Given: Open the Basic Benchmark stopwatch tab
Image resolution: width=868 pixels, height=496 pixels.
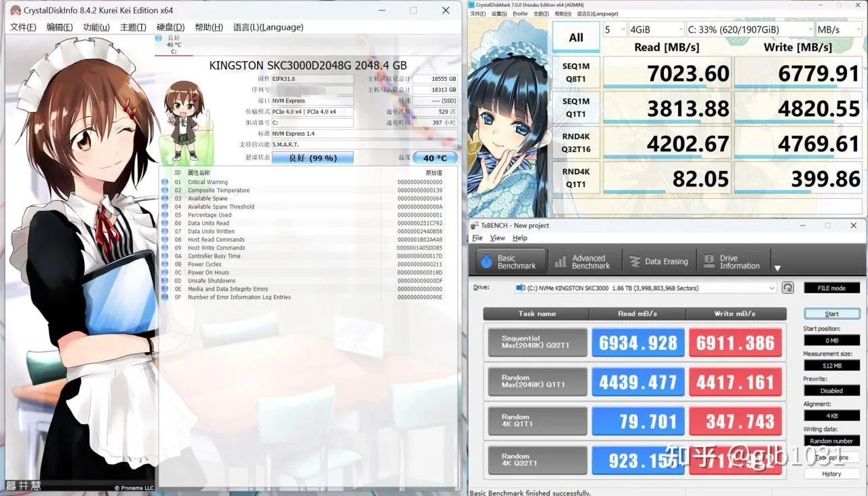Looking at the screenshot, I should 509,262.
